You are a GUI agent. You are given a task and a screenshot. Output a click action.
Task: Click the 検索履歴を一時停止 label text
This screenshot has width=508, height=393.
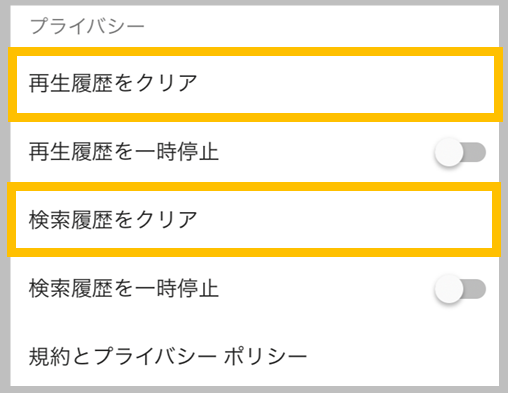[x=124, y=288]
